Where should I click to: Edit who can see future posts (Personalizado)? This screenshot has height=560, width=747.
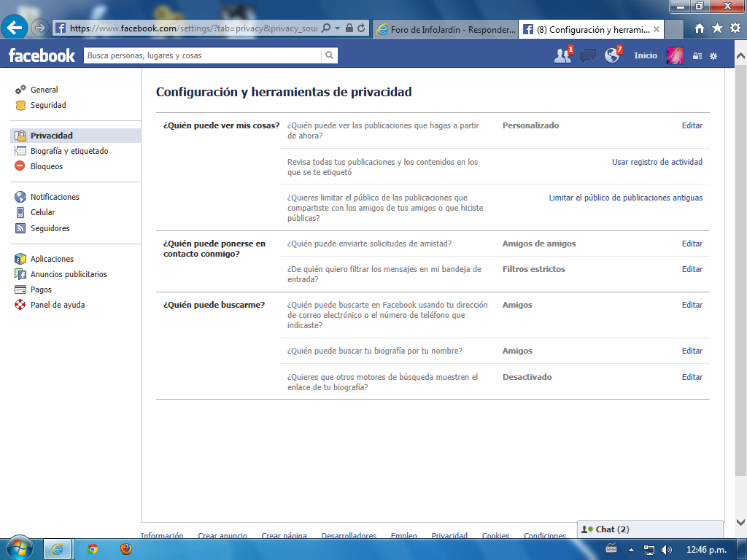[x=692, y=125]
